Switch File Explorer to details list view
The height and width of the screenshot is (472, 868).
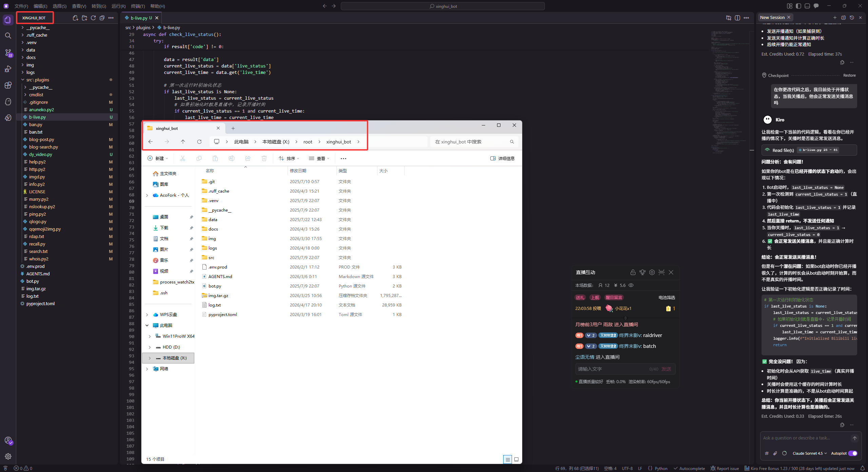tap(508, 459)
